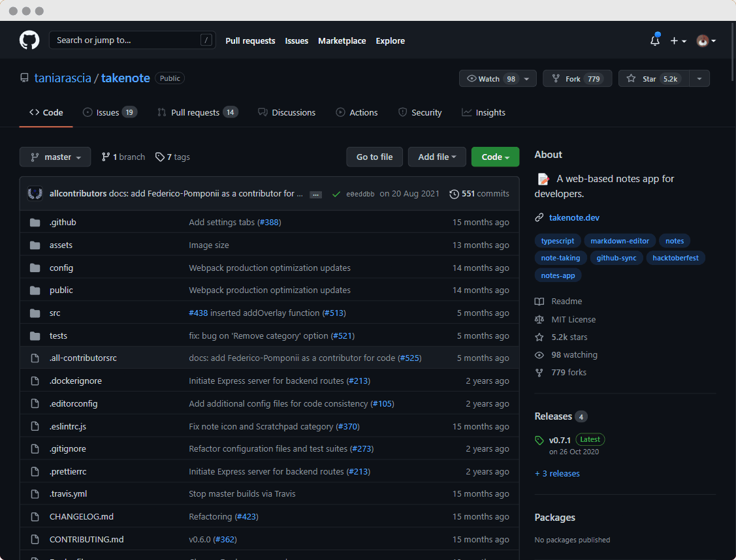
Task: Show the + 3 releases link
Action: point(557,474)
